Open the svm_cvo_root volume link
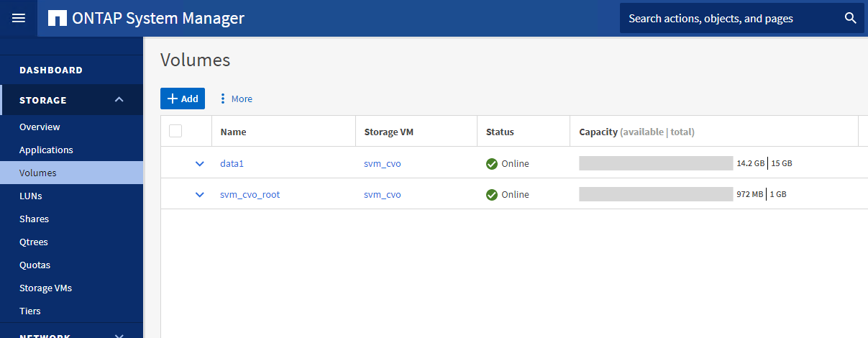The width and height of the screenshot is (868, 338). (x=250, y=195)
